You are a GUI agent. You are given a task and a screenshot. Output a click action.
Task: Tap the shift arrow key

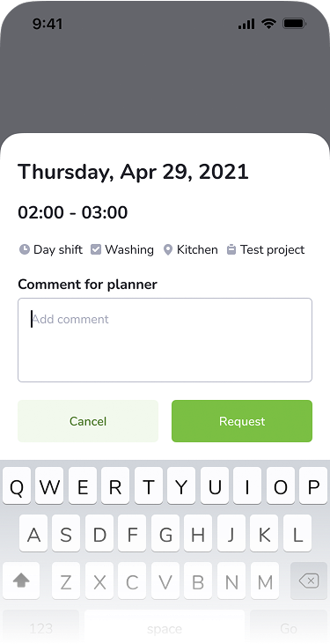coord(21,581)
